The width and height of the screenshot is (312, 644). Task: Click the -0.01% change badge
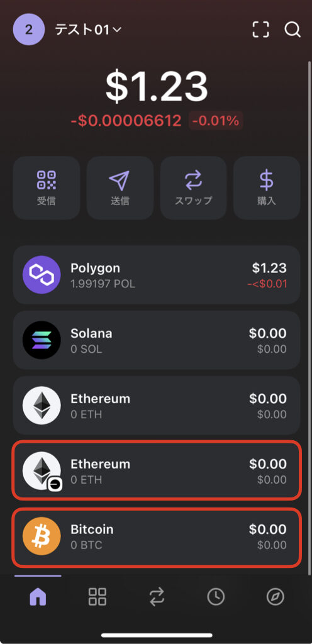click(x=216, y=121)
